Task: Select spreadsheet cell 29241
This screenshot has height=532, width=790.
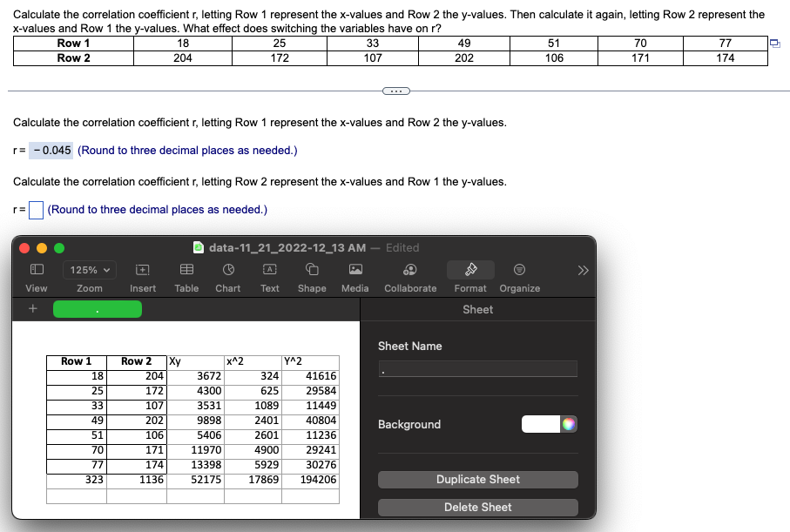Action: [x=310, y=450]
